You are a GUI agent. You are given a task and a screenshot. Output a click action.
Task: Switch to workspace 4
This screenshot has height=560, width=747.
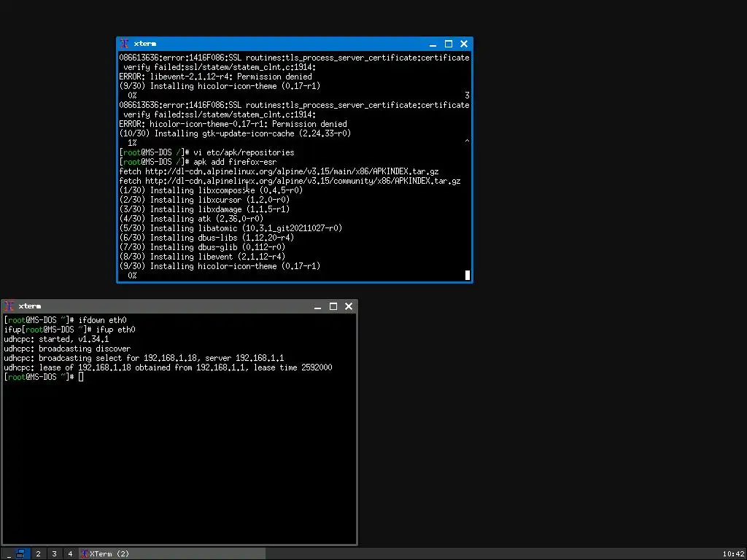click(70, 554)
